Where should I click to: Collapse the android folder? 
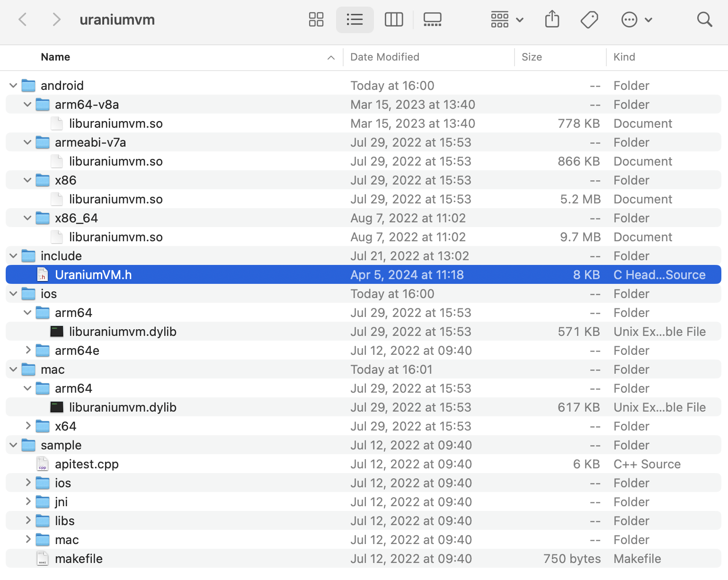[x=13, y=86]
